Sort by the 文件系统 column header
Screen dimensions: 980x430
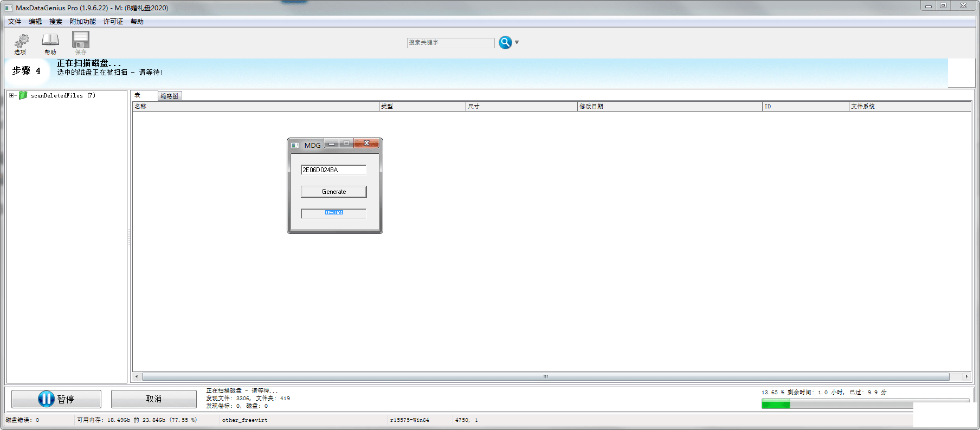coord(910,106)
